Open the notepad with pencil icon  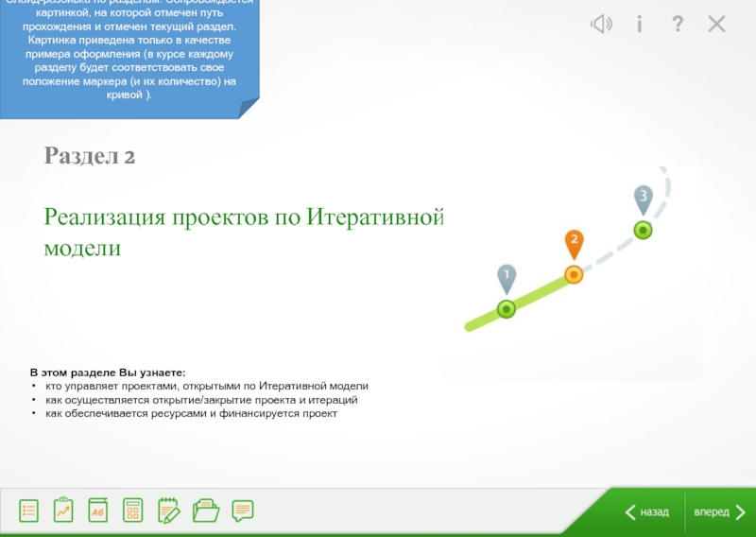168,511
